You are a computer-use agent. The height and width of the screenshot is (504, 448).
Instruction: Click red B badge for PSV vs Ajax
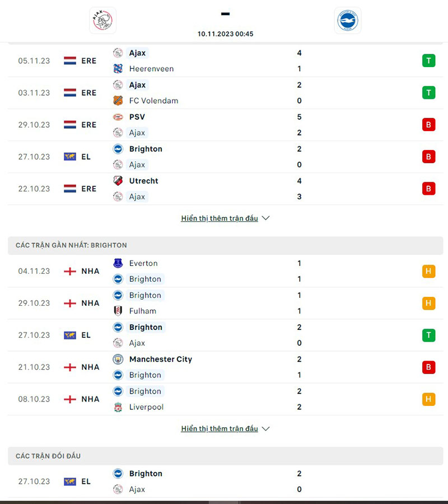(428, 125)
